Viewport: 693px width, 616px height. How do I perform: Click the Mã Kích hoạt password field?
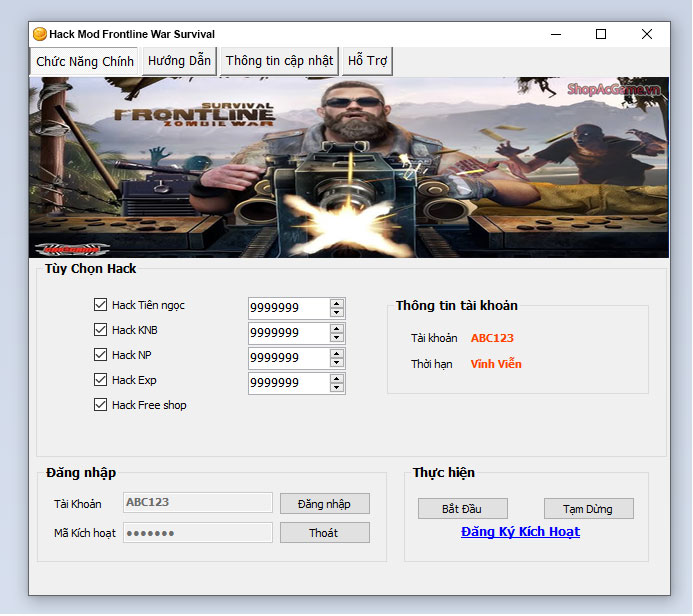click(x=198, y=532)
